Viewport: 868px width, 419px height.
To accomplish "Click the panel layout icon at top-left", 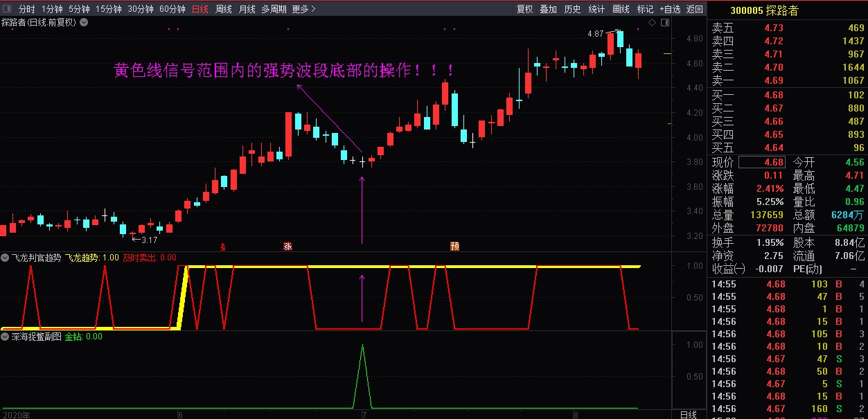I will [7, 9].
